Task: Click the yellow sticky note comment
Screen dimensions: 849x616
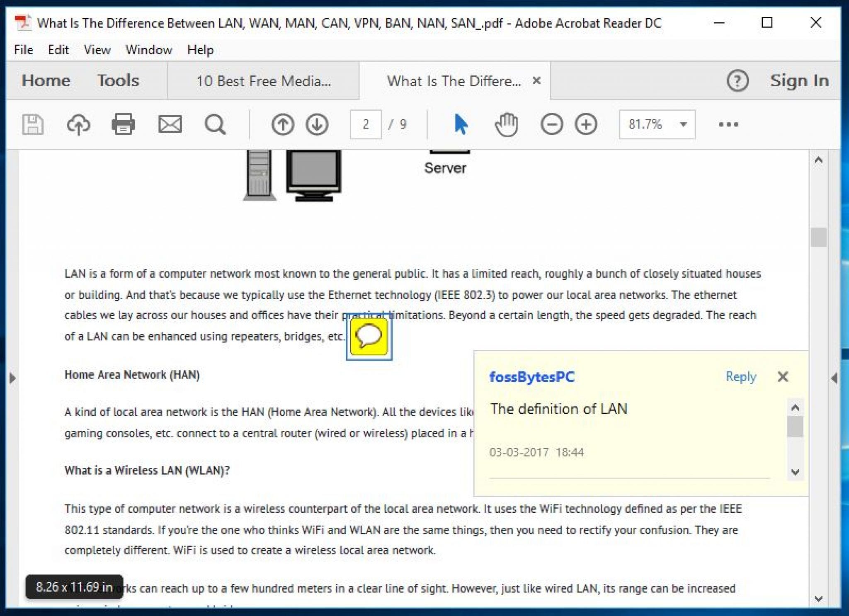Action: point(369,336)
